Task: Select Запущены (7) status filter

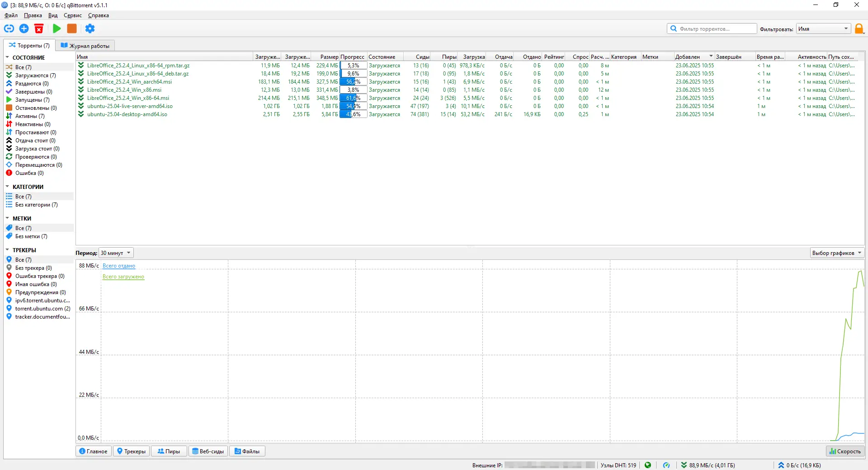Action: click(32, 100)
